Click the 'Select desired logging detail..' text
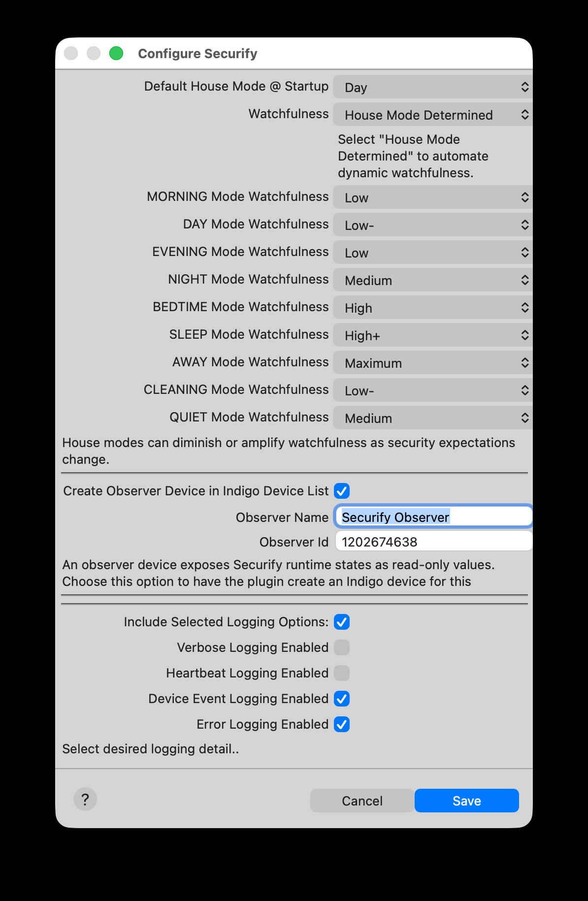This screenshot has width=588, height=901. (151, 749)
